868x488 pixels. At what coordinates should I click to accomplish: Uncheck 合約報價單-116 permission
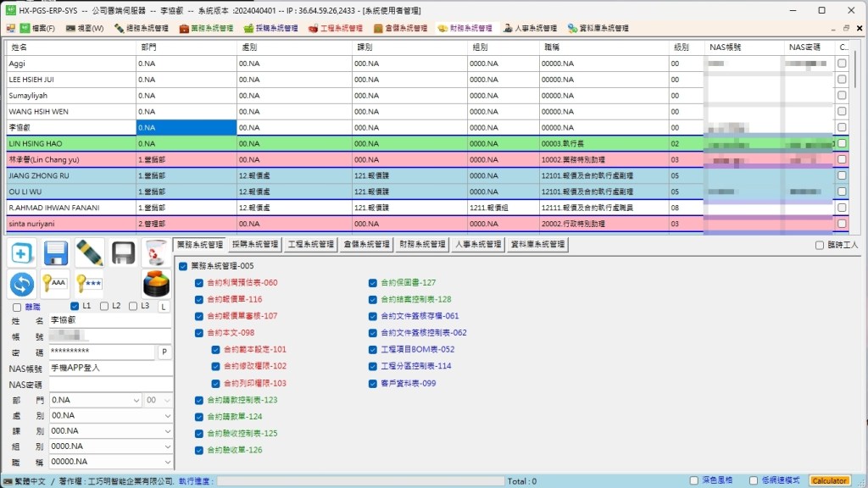coord(200,299)
